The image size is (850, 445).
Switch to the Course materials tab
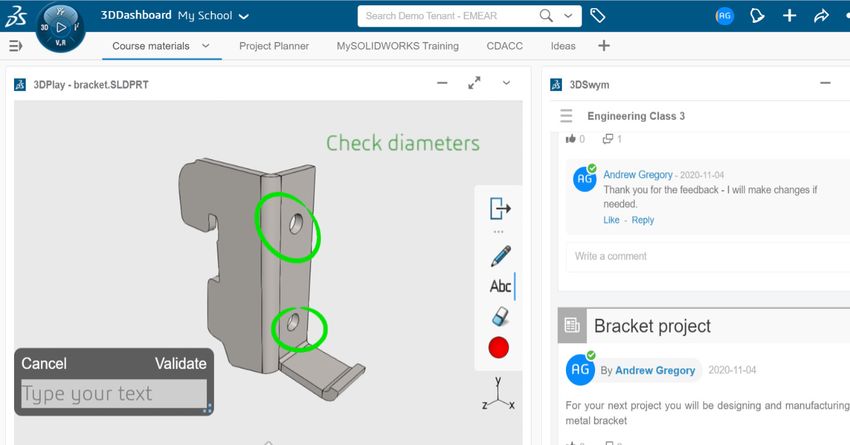point(151,46)
